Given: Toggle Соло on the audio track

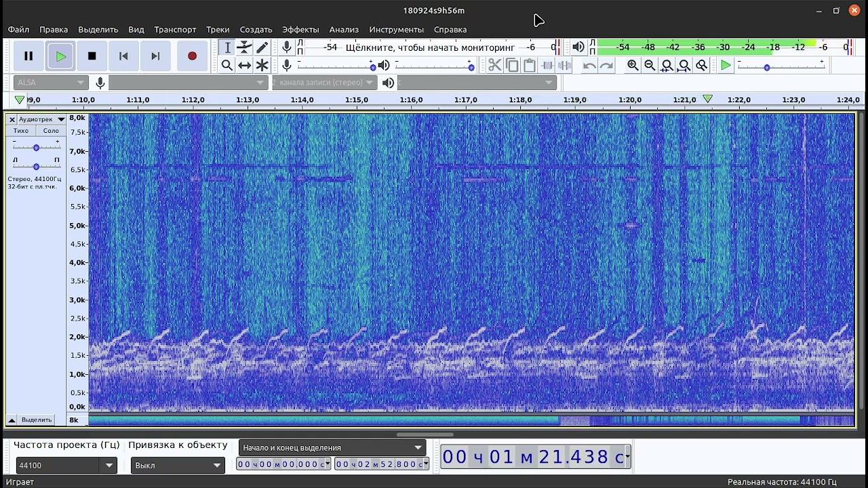Looking at the screenshot, I should pos(51,131).
